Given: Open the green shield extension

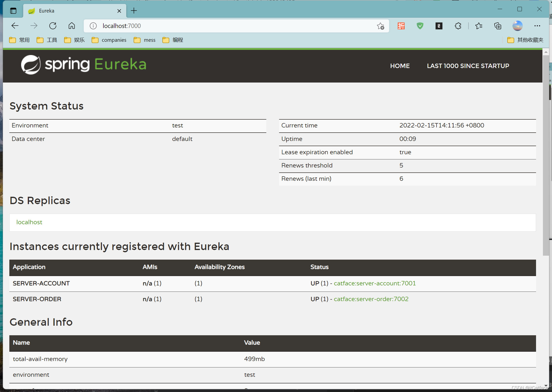Looking at the screenshot, I should coord(420,26).
